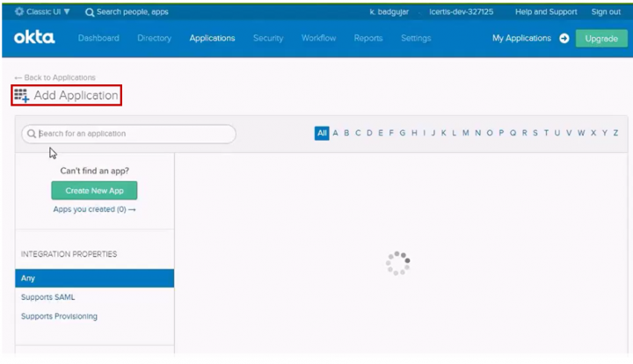
Task: Open the Apps you created link
Action: click(94, 210)
